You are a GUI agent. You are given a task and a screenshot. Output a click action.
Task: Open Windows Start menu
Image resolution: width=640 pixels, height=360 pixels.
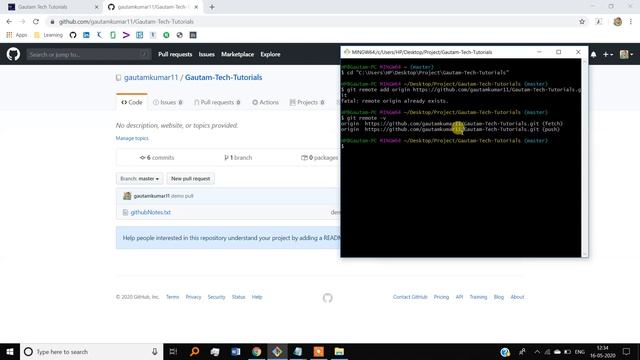[10, 351]
